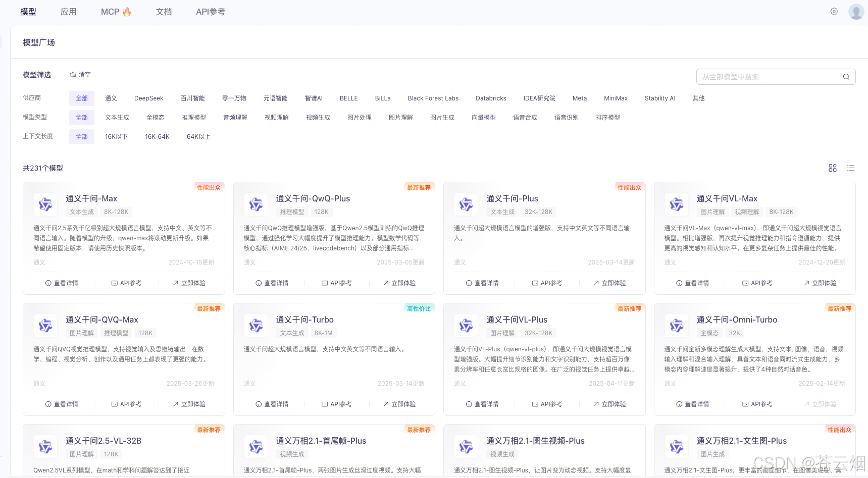Select the 全部 supplier filter
868x478 pixels.
click(82, 98)
